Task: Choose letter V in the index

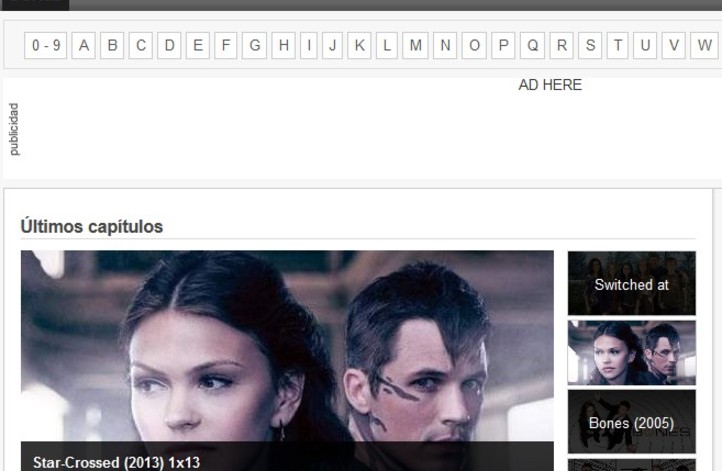Action: [675, 45]
